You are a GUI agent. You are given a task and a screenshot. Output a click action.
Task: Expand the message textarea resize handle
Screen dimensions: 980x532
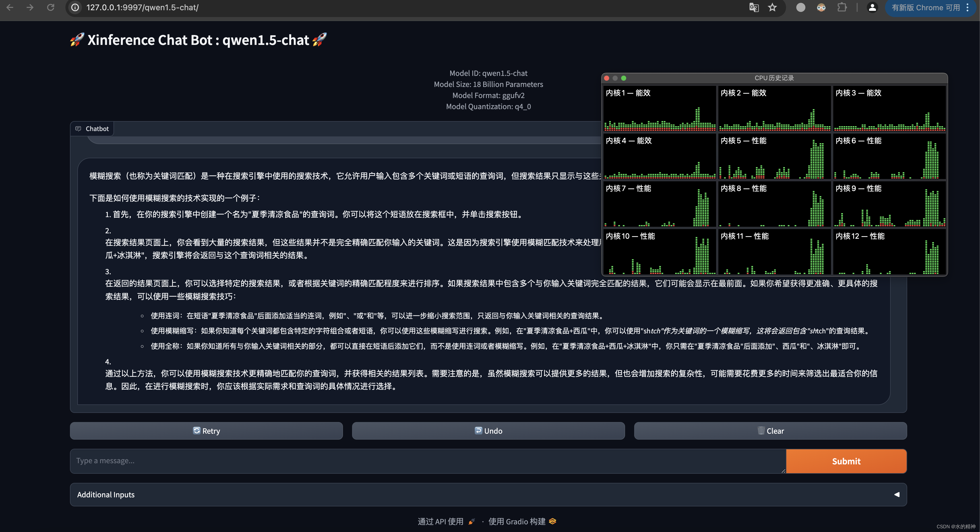783,471
